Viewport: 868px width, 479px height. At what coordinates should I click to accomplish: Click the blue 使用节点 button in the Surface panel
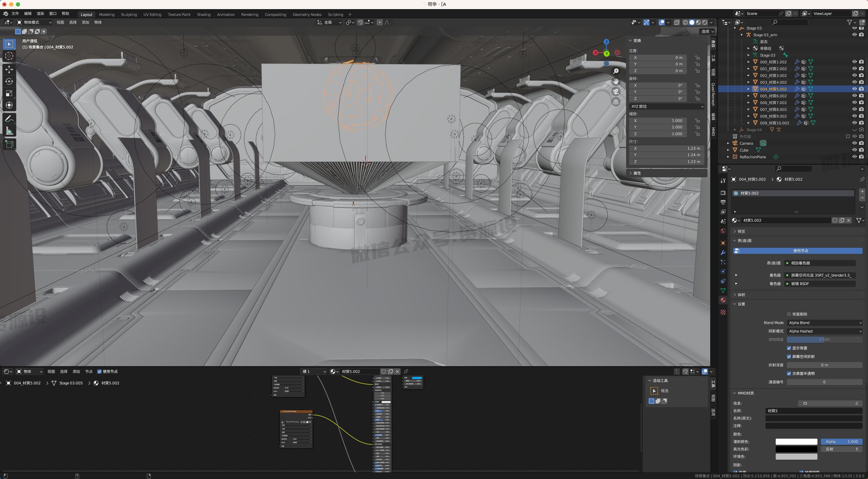tap(798, 251)
